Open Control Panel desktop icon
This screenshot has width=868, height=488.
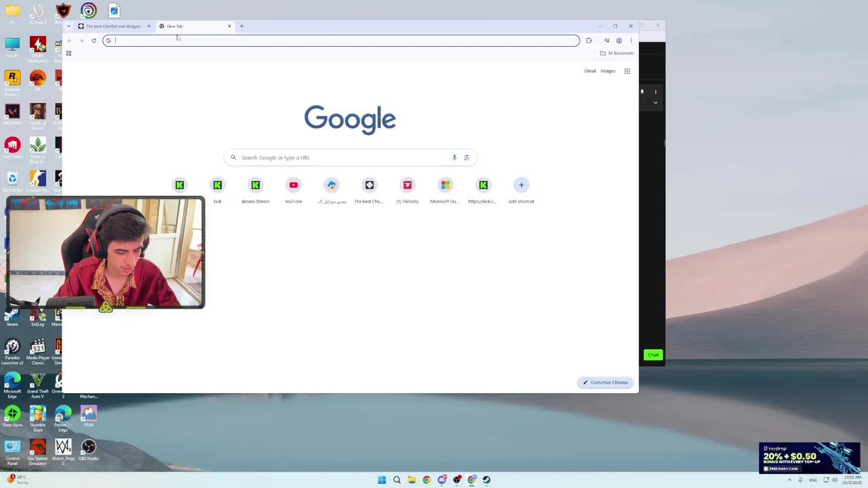(x=12, y=451)
